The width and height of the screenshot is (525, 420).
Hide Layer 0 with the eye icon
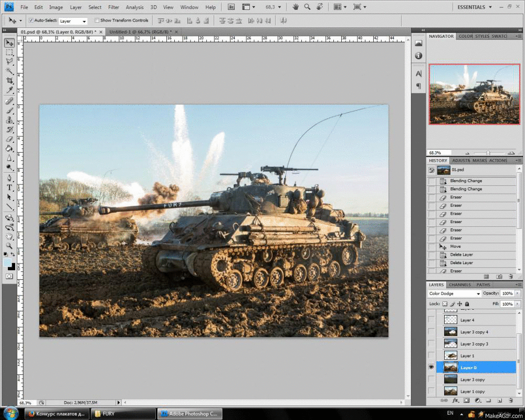[x=432, y=367]
